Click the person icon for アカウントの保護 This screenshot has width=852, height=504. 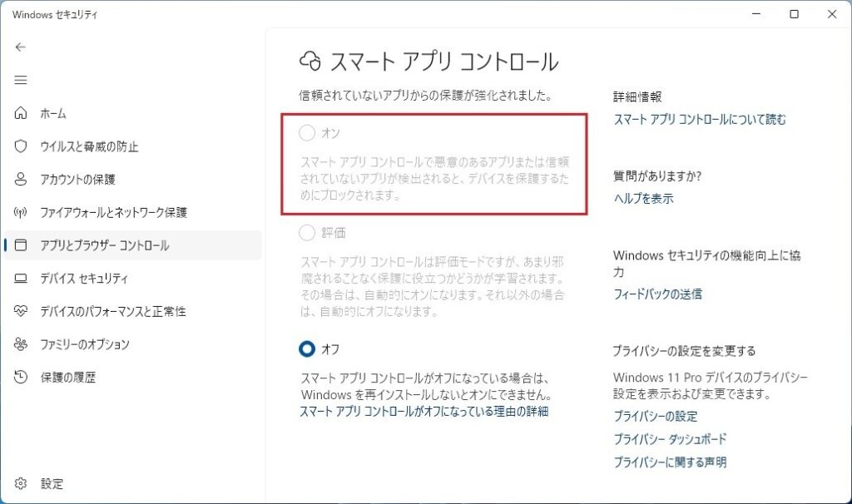[21, 179]
